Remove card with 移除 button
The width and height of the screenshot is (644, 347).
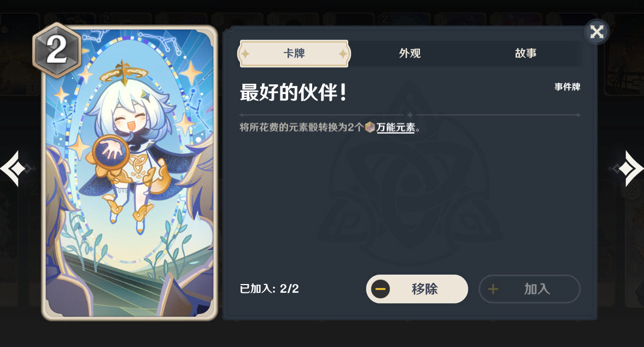(417, 289)
